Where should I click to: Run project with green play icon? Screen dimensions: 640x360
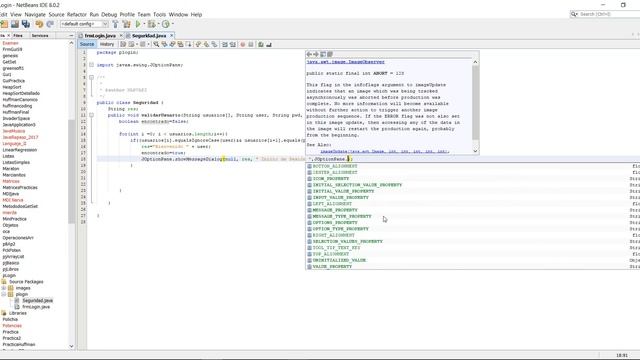[138, 24]
